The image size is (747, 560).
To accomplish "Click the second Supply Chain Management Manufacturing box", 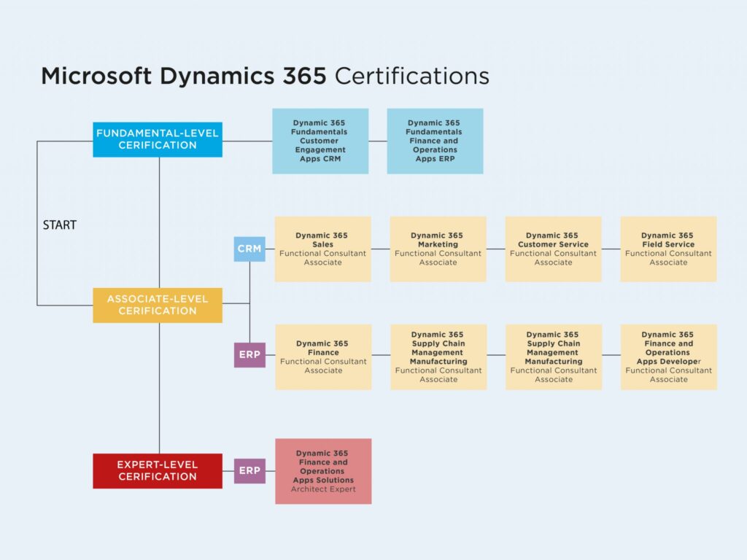I will 554,357.
